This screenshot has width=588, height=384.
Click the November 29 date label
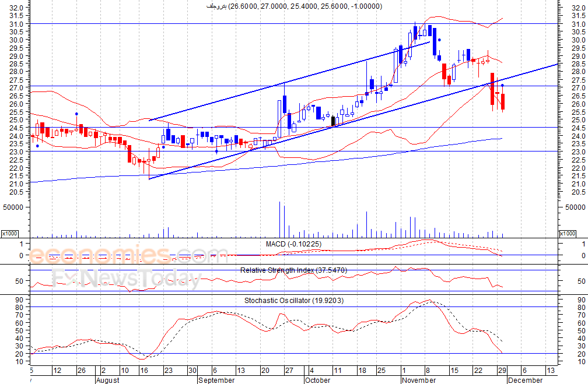(x=502, y=371)
